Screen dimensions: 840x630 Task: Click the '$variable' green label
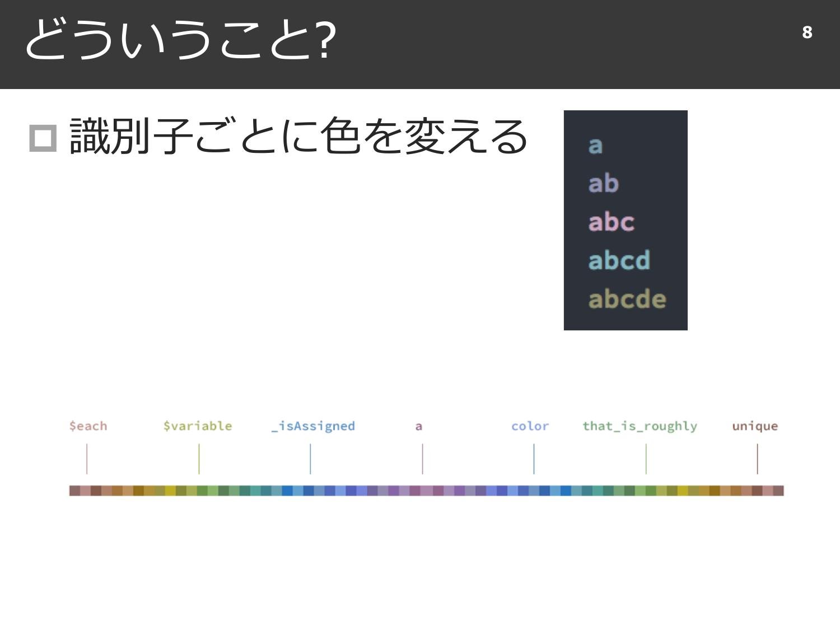199,426
